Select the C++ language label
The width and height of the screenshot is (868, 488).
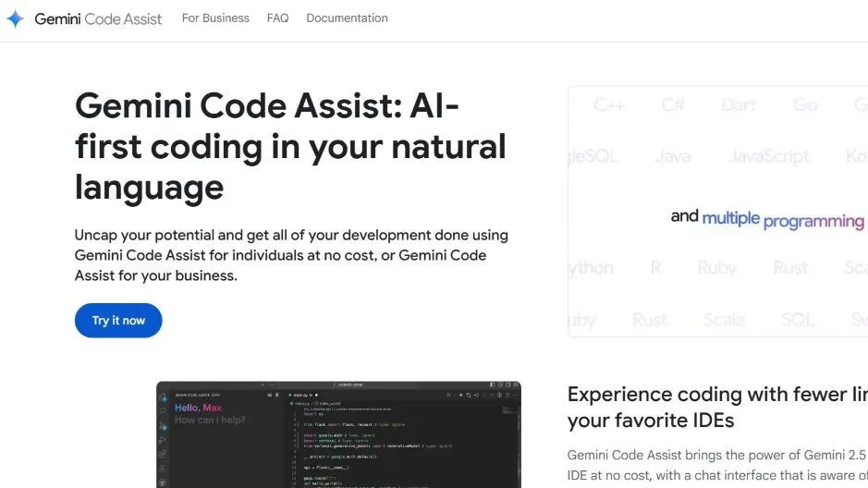608,104
